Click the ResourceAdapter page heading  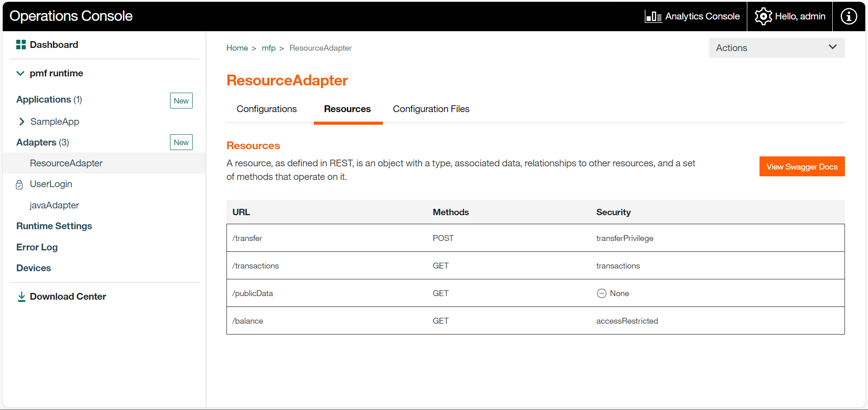(x=287, y=80)
